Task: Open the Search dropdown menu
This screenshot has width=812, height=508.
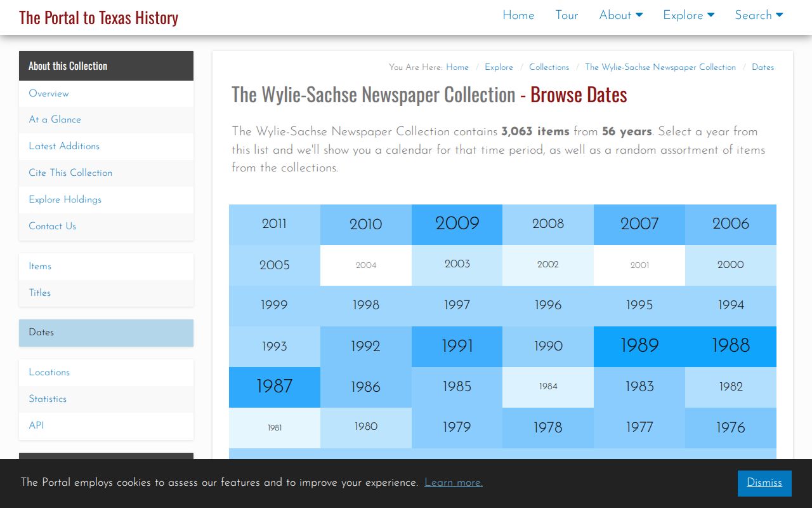Action: [x=759, y=15]
